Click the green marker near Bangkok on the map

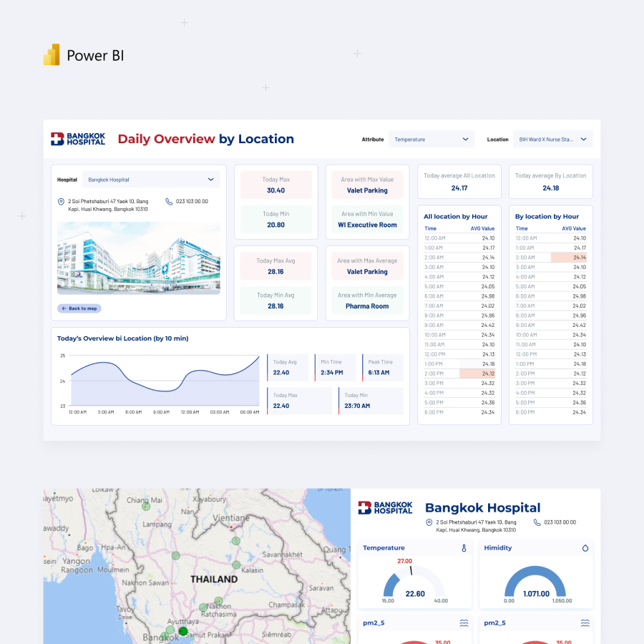coord(183,632)
